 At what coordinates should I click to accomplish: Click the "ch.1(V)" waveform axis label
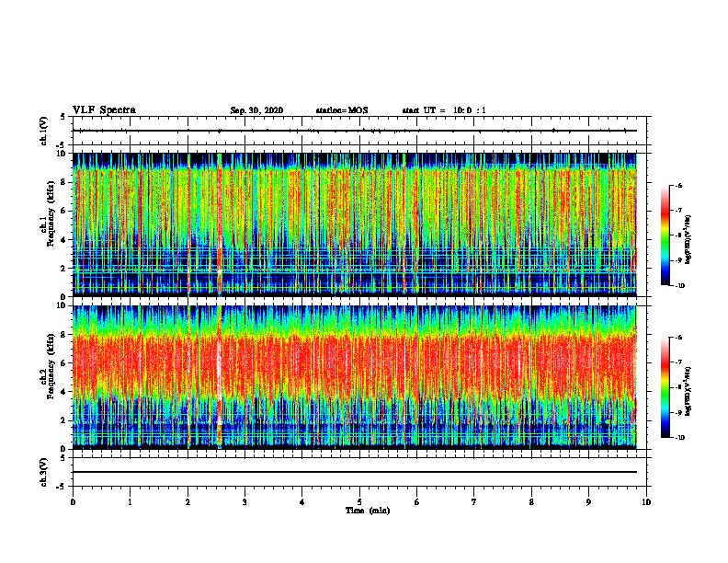pyautogui.click(x=44, y=131)
